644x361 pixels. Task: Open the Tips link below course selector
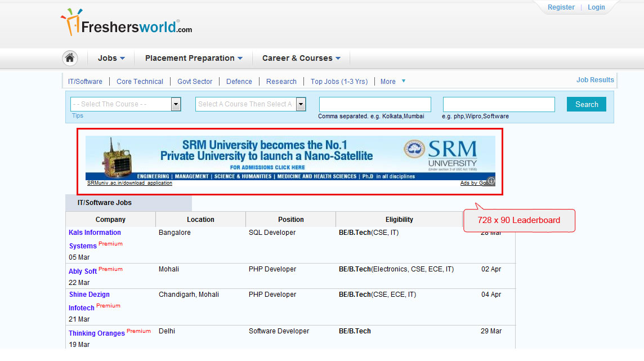pos(78,116)
